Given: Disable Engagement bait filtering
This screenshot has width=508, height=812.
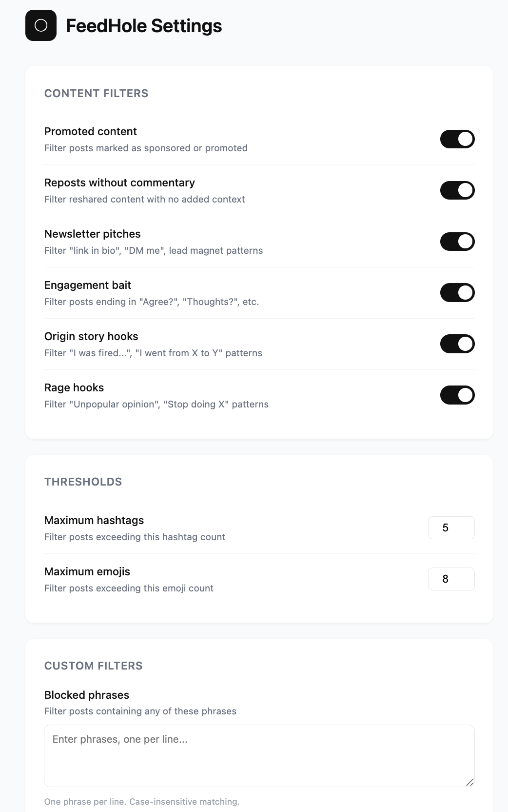Looking at the screenshot, I should [457, 292].
